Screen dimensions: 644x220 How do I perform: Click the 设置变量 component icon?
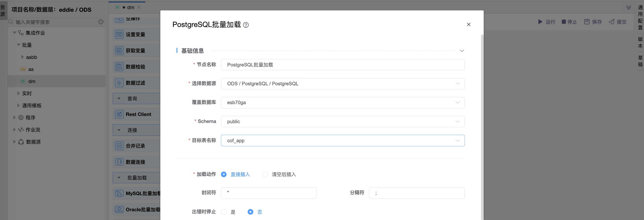pos(119,35)
